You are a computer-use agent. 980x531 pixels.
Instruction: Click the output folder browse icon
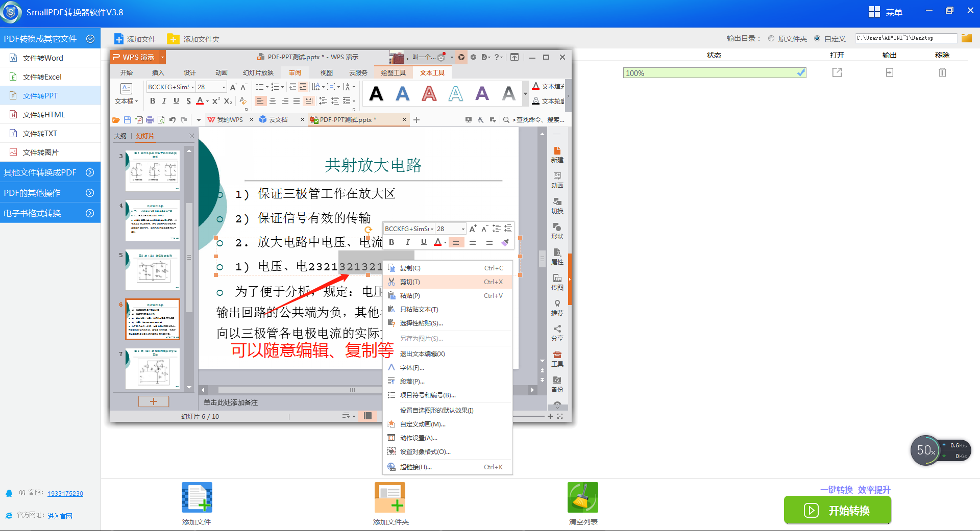(x=966, y=38)
